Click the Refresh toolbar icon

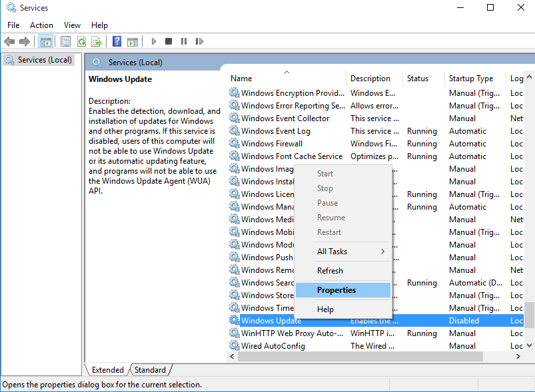click(x=81, y=41)
